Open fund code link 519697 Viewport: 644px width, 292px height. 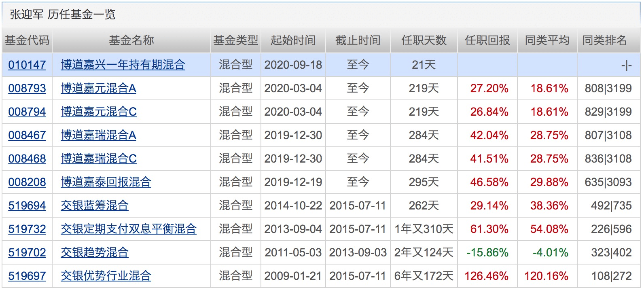pos(27,276)
